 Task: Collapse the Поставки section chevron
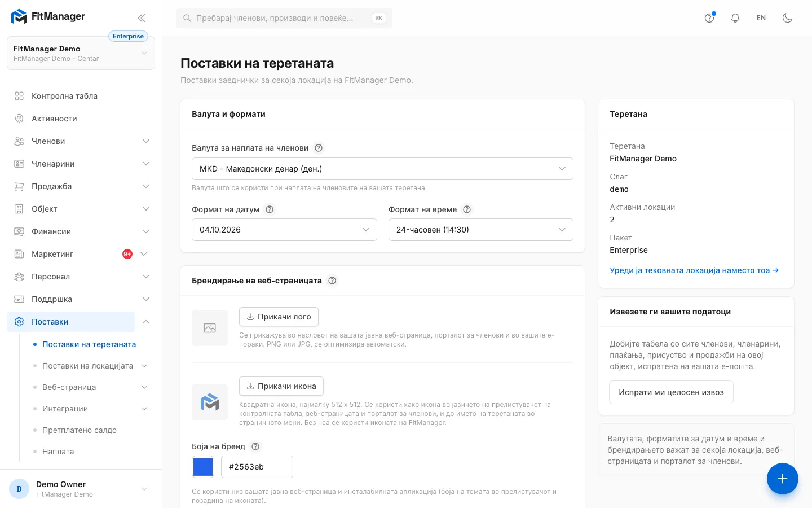point(146,322)
